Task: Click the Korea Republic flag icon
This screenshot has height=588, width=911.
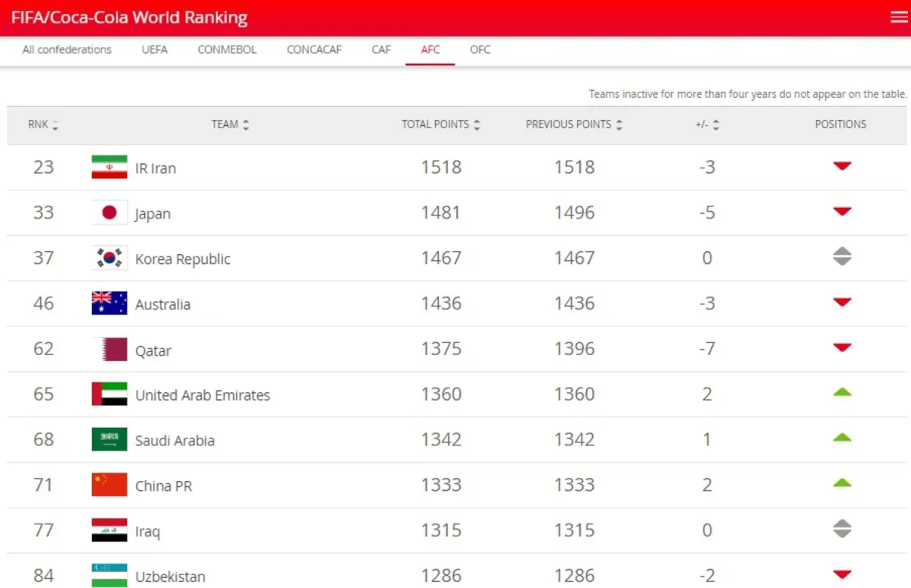Action: [109, 258]
